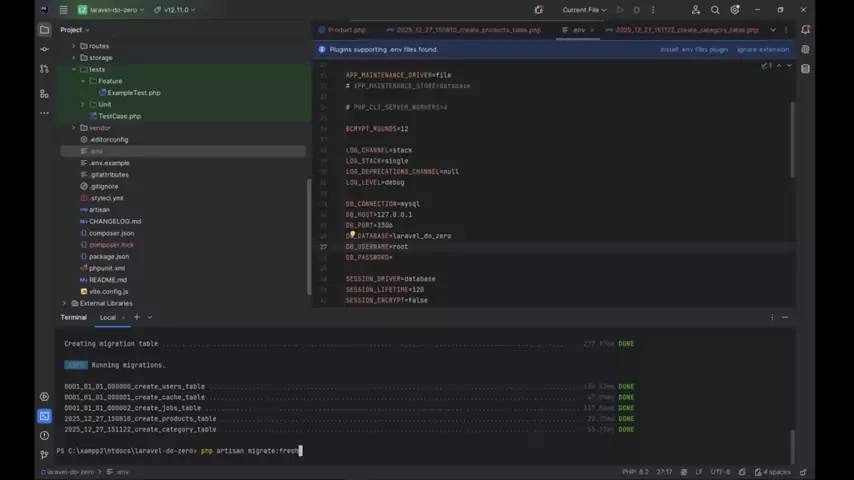Screen dimensions: 854x480
Task: Switch to the Product.php editor tab
Action: [346, 30]
